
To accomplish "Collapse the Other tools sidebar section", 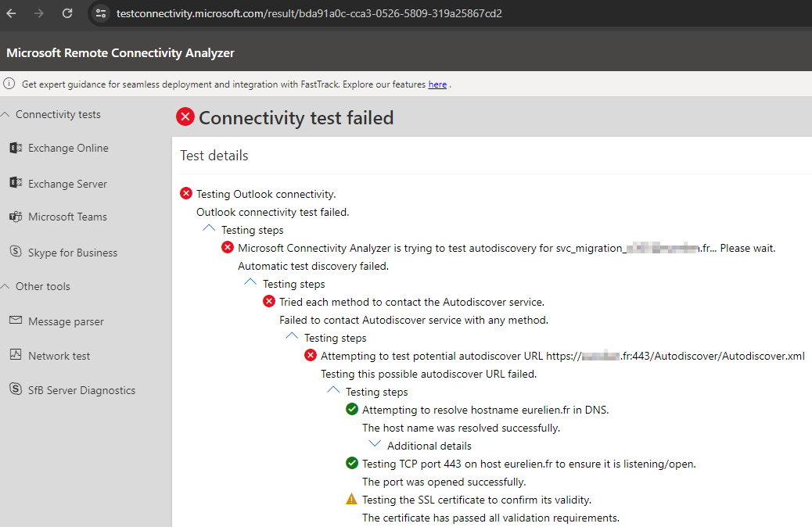I will 6,286.
